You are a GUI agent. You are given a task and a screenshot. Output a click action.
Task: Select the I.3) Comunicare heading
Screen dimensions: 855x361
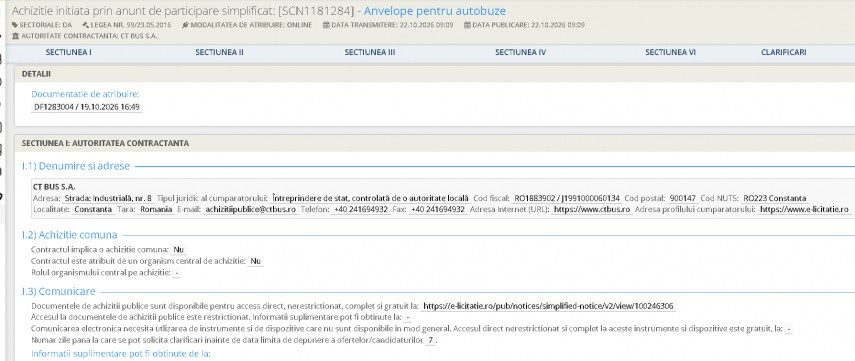(x=58, y=292)
